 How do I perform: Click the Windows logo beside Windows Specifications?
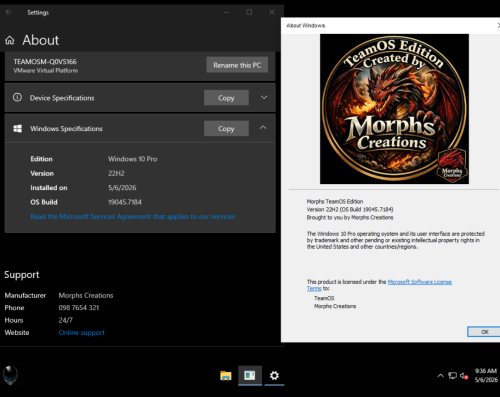coord(18,129)
